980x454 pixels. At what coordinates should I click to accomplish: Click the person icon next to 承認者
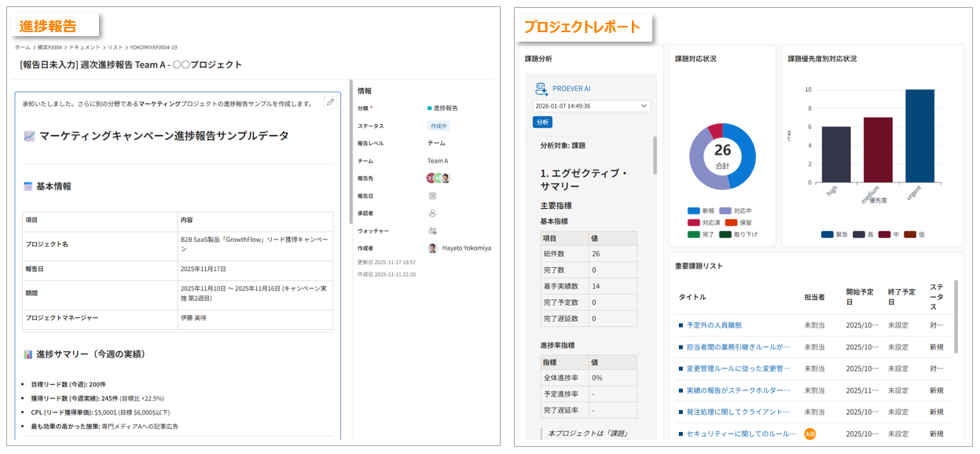point(432,213)
